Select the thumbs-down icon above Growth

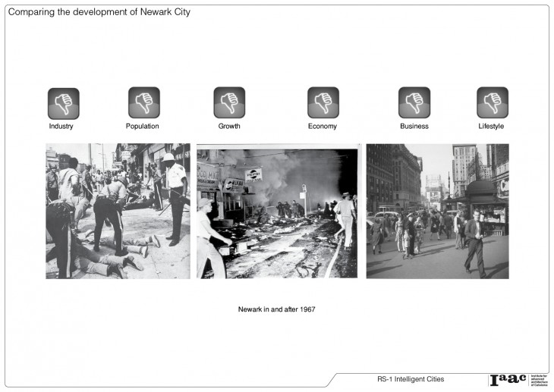pyautogui.click(x=229, y=102)
